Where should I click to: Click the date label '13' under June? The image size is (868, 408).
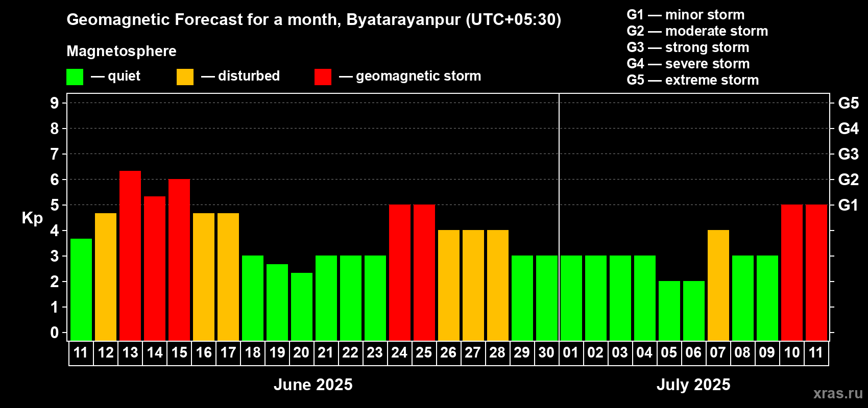130,353
